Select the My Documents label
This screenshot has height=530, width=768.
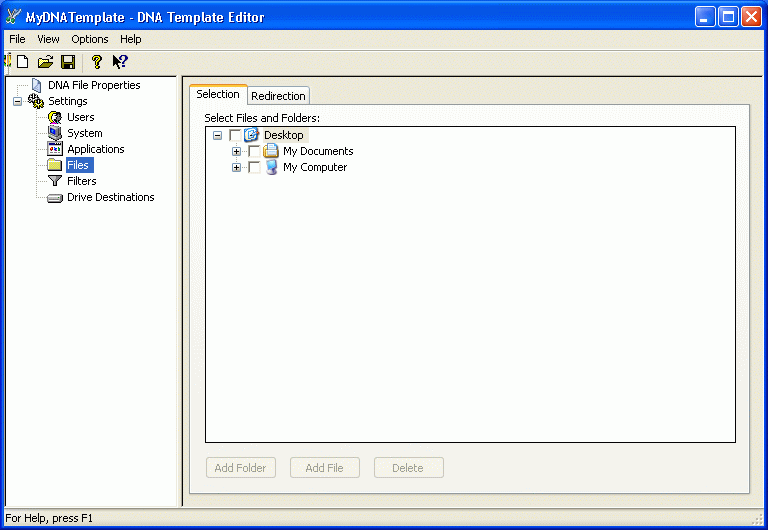point(318,151)
